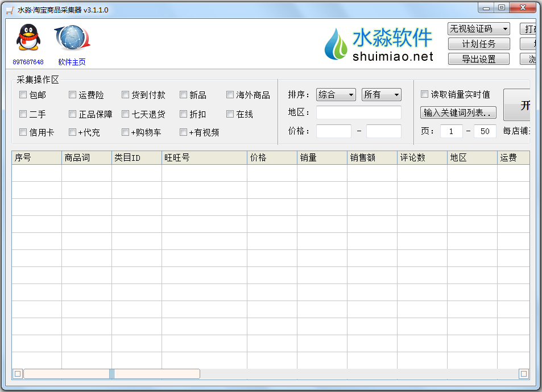The width and height of the screenshot is (542, 392).
Task: Open 导出设置 export settings
Action: tap(478, 59)
